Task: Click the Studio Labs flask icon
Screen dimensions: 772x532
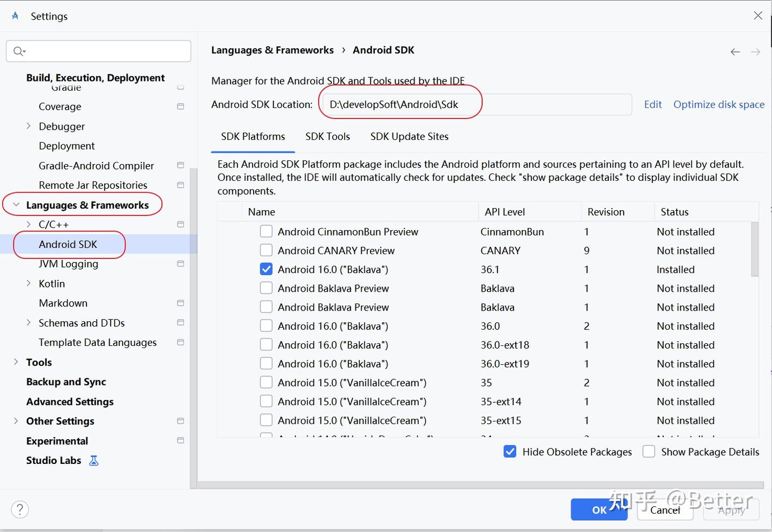Action: (94, 461)
